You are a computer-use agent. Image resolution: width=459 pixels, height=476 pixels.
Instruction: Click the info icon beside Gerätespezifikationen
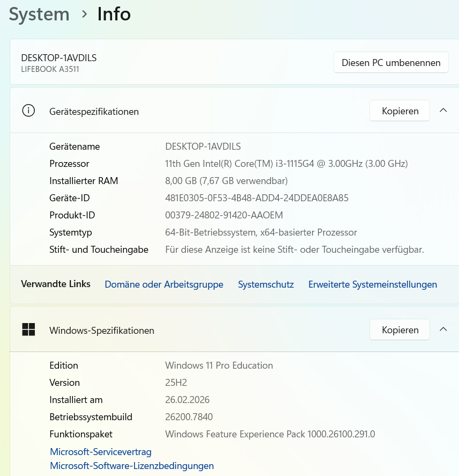coord(28,111)
